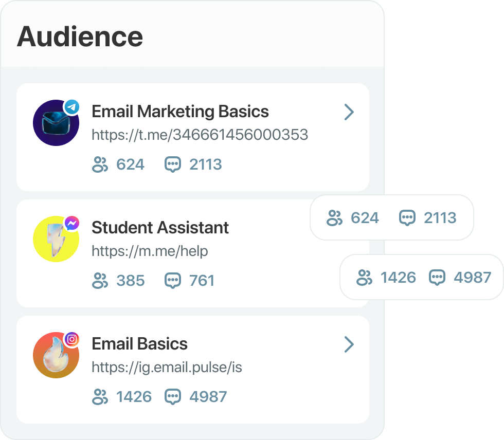Click the Telegram badge on Email Marketing Basics

pos(72,107)
